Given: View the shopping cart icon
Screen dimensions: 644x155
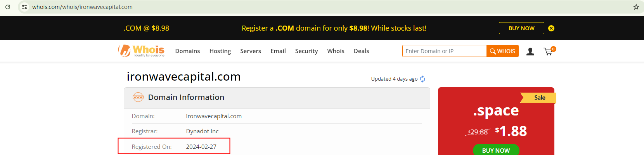Looking at the screenshot, I should click(549, 51).
